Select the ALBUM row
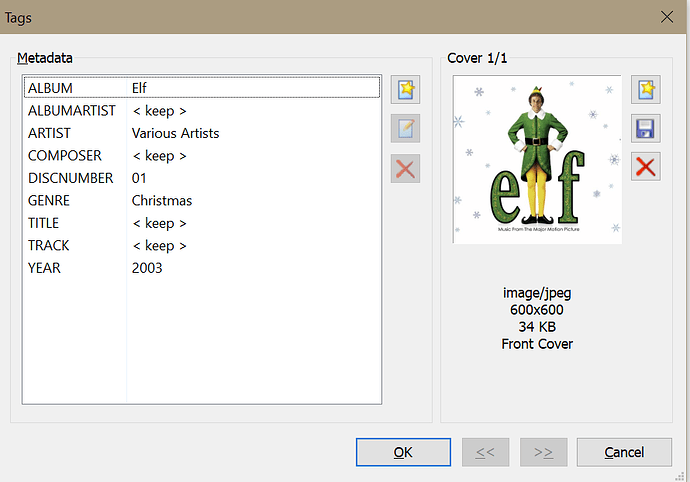Screen dimensions: 690x482 (x=202, y=88)
